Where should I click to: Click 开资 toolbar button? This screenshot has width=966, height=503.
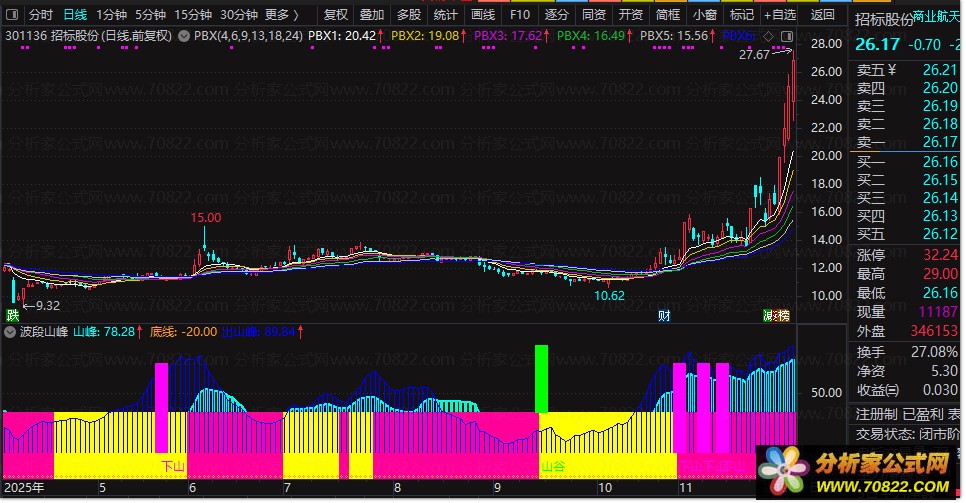point(630,14)
